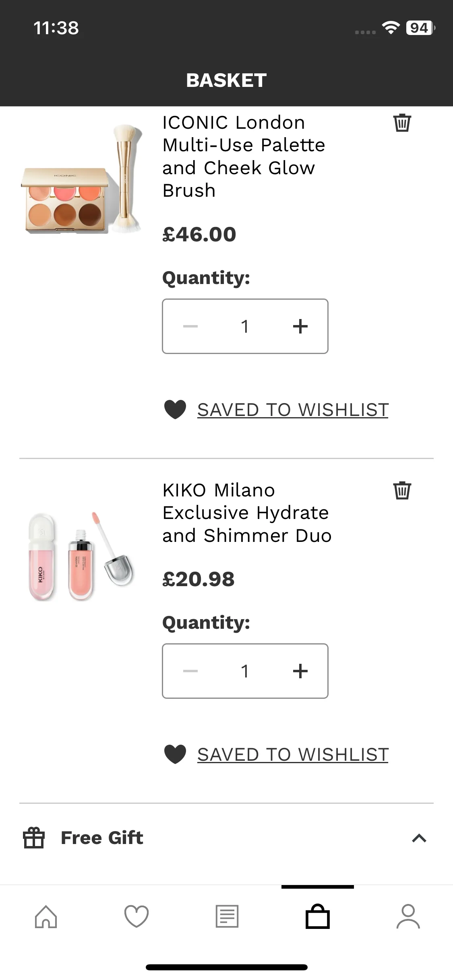Delete ICONIC London palette from basket
This screenshot has width=453, height=980.
point(402,123)
